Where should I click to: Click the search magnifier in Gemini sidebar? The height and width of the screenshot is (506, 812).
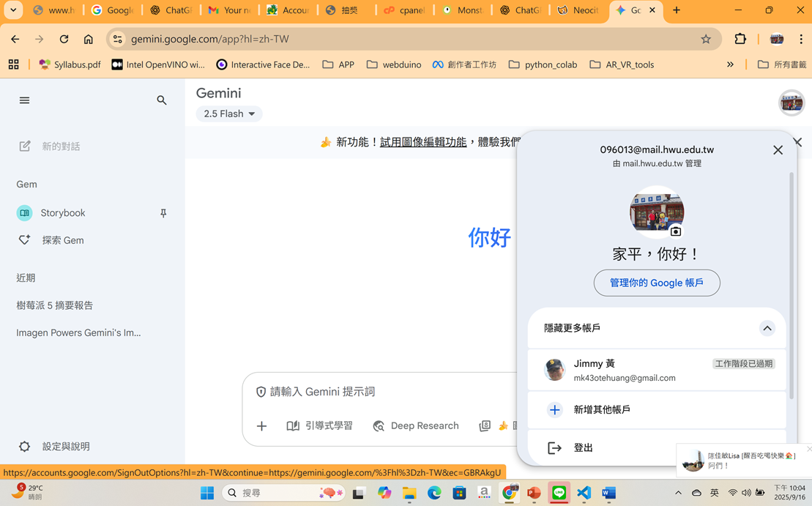click(x=162, y=100)
